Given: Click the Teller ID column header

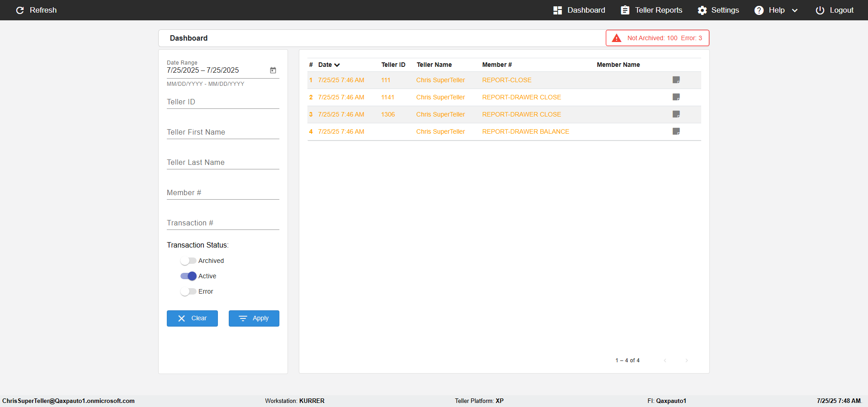Looking at the screenshot, I should point(393,65).
